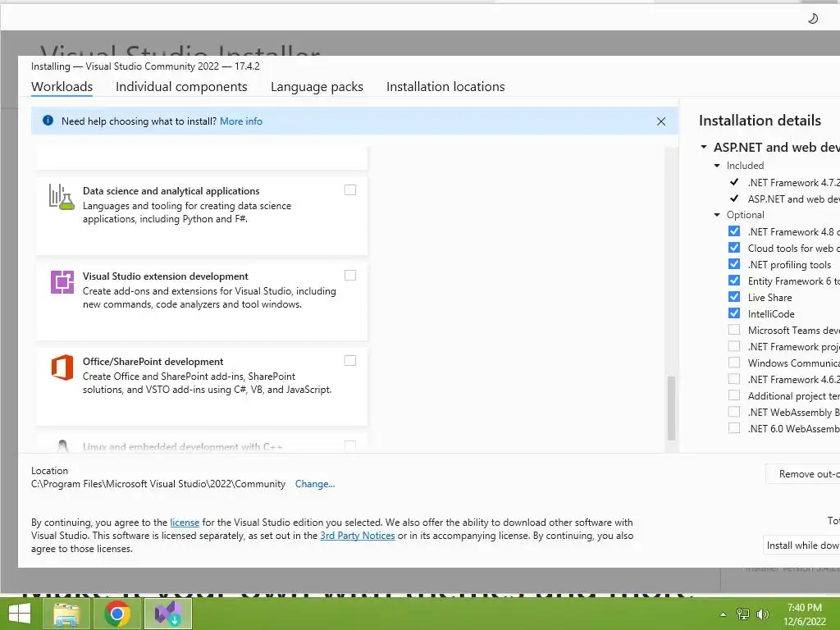Switch to Workloads tab
This screenshot has height=630, width=840.
point(62,86)
